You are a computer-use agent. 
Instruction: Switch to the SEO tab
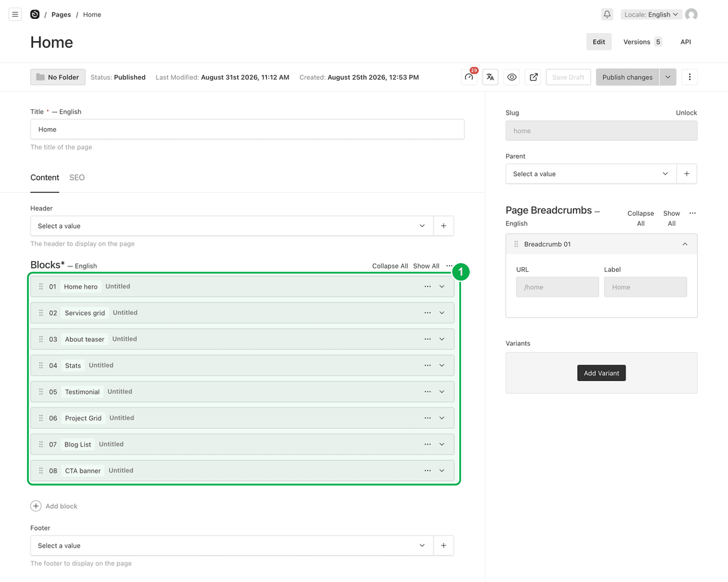click(77, 177)
